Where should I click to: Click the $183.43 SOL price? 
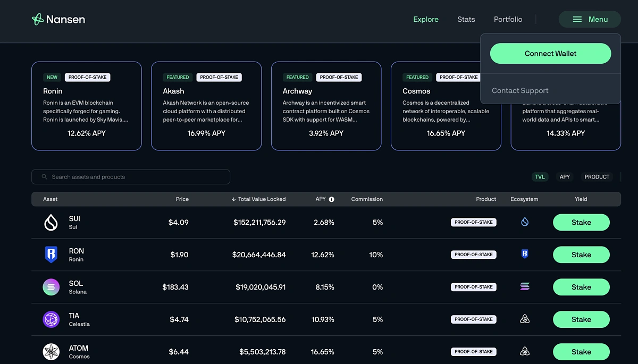(175, 287)
